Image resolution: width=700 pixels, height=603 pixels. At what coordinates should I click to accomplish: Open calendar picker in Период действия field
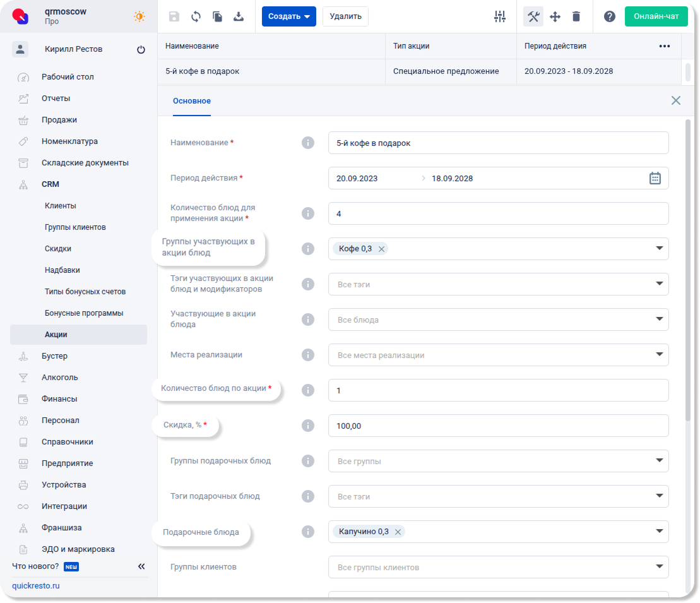pyautogui.click(x=655, y=178)
